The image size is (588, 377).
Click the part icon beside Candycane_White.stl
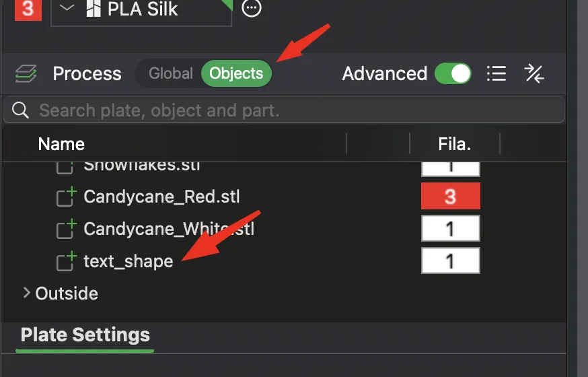[66, 229]
